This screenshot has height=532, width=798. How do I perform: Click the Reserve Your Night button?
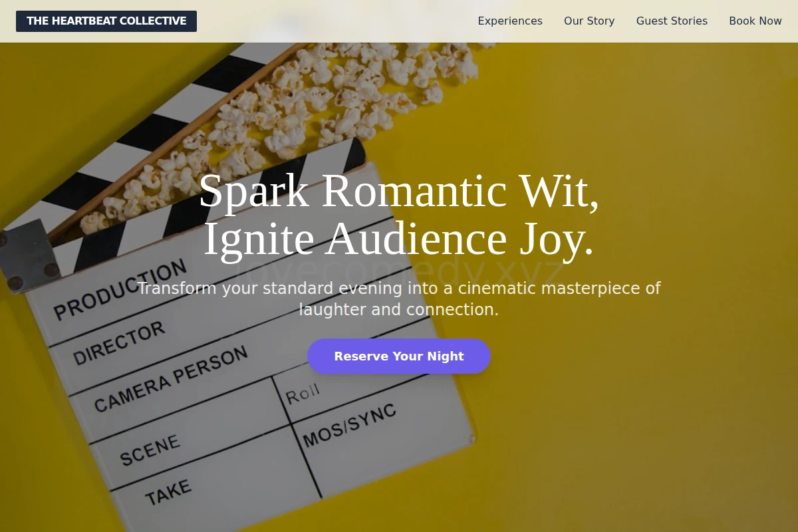pyautogui.click(x=399, y=356)
